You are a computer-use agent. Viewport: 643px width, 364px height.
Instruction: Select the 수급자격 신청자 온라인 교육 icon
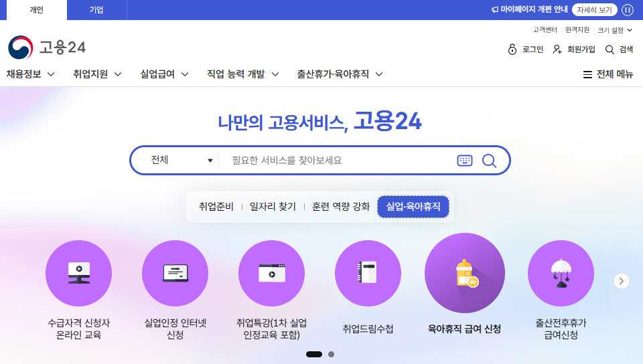point(79,273)
